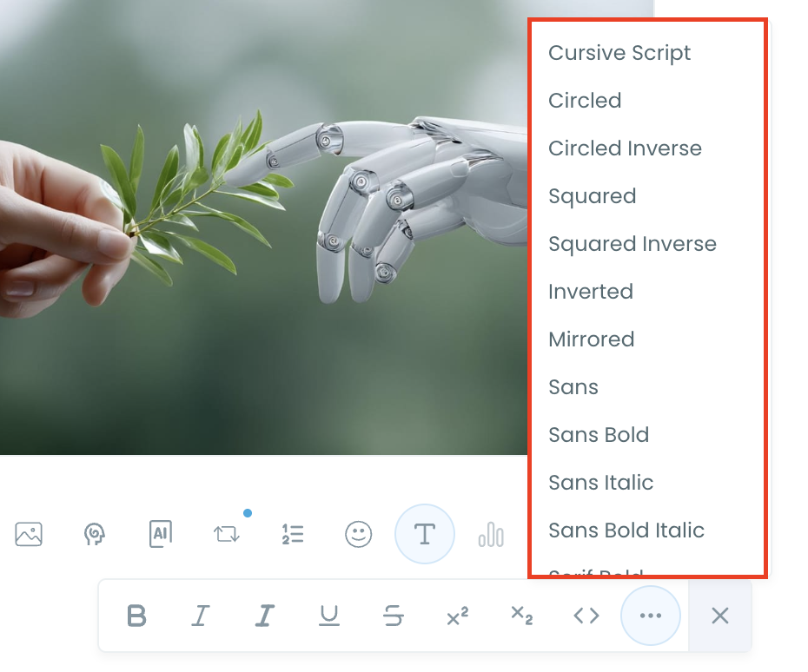Close the formatting toolbar with the X
Viewport: 808px width, 672px height.
click(x=719, y=616)
